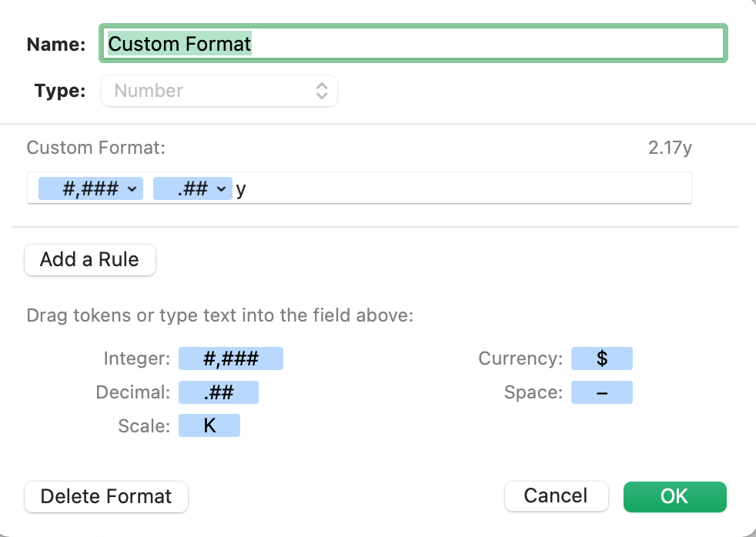The image size is (756, 537).
Task: Click the 2.17y format preview
Action: (x=670, y=148)
